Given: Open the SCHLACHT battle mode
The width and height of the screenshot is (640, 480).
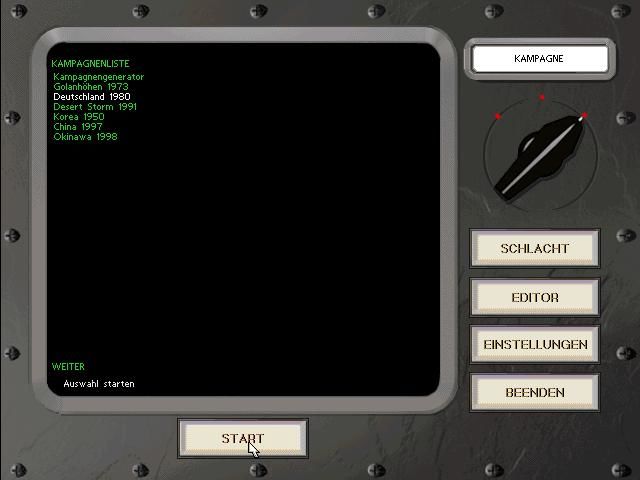Looking at the screenshot, I should tap(535, 249).
